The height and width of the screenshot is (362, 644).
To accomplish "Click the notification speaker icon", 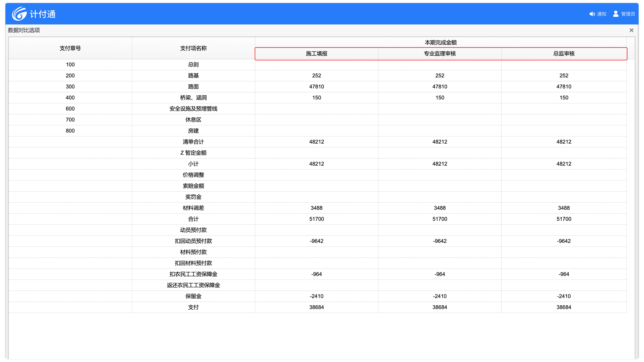I will [x=592, y=14].
